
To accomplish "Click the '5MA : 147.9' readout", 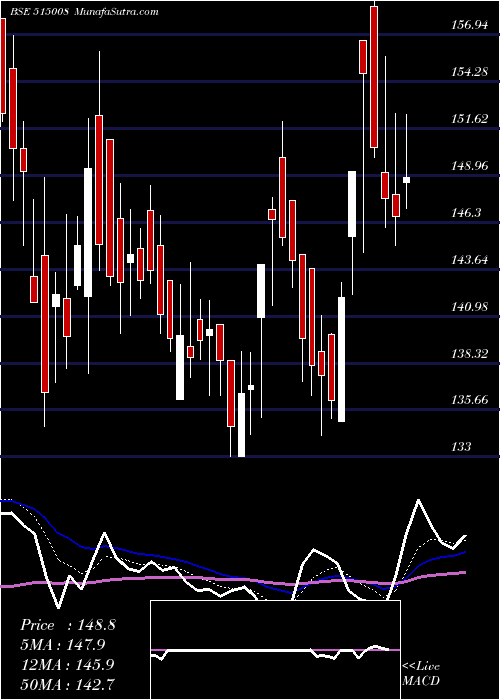I will coord(63,645).
